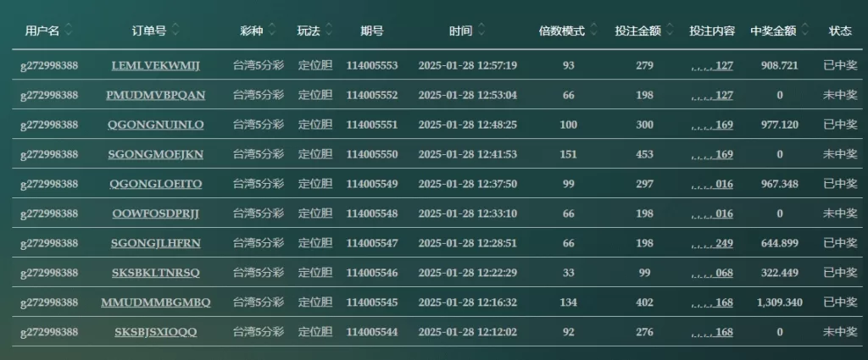The width and height of the screenshot is (868, 360).
Task: Select the 状态 column header
Action: (840, 31)
